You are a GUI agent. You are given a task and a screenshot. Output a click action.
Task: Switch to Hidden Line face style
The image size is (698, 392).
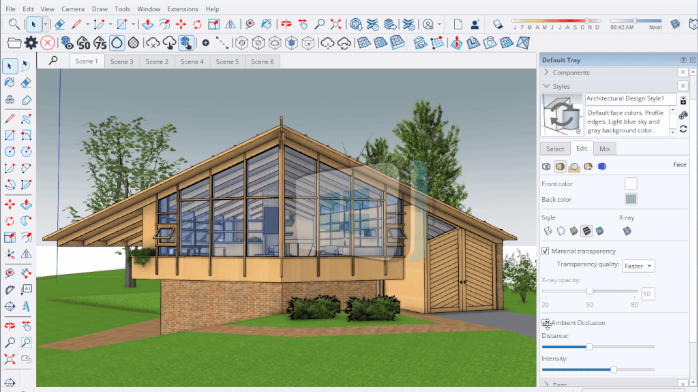pyautogui.click(x=561, y=231)
